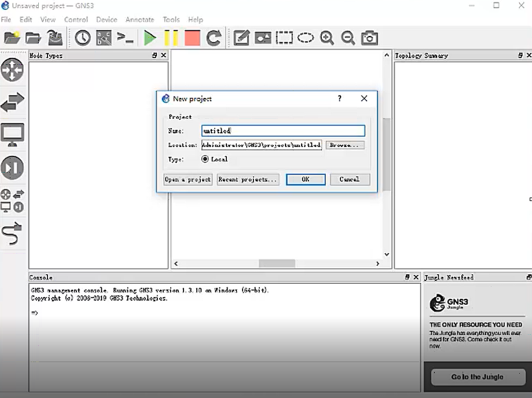
Task: Click the workspace vertical scrollbar thumb
Action: pyautogui.click(x=387, y=155)
